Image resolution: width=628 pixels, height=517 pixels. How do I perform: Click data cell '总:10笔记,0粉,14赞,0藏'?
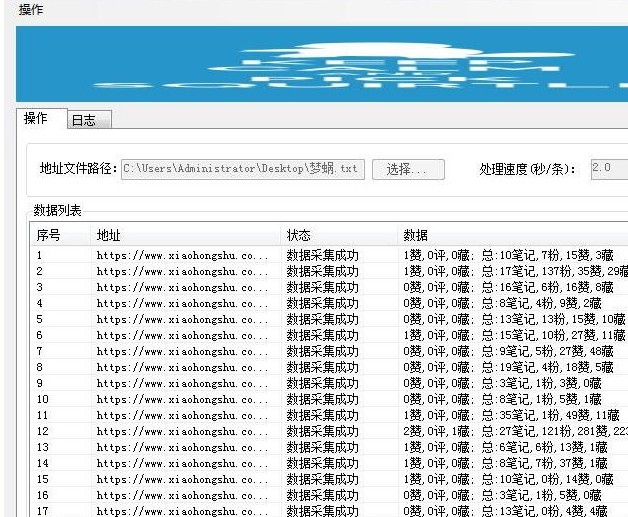pos(547,479)
